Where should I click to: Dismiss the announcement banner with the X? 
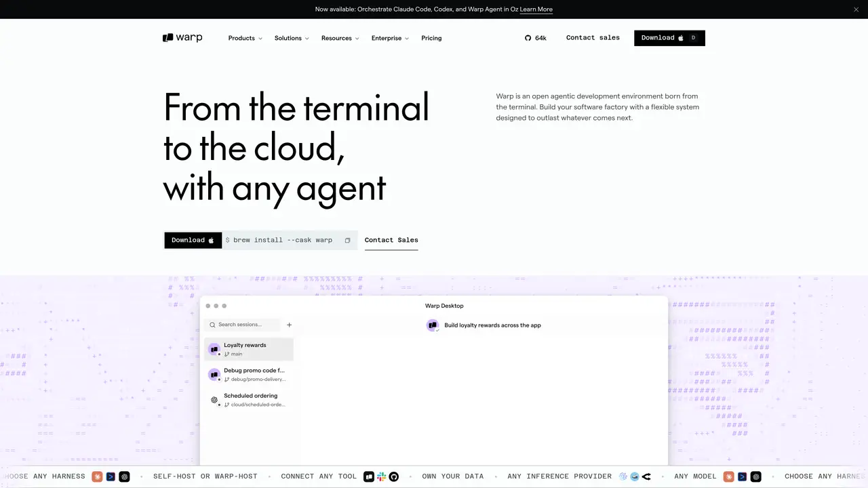pyautogui.click(x=856, y=9)
